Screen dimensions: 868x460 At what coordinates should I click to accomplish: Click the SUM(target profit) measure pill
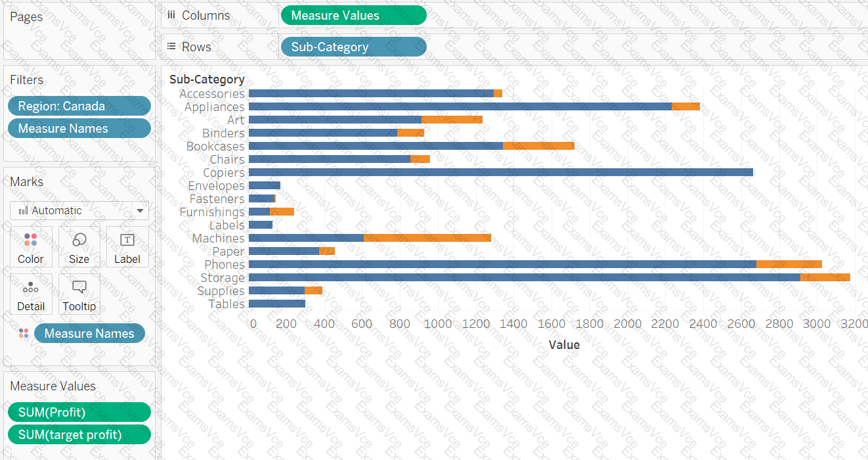pos(79,434)
